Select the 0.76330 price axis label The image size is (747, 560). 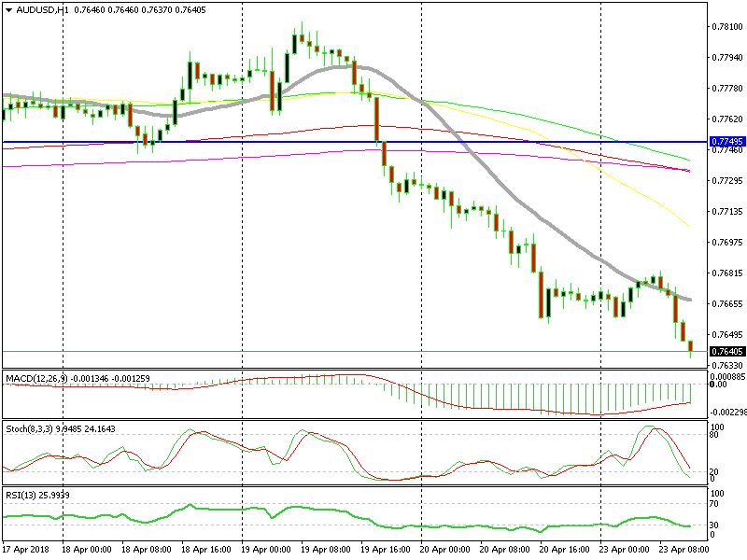tap(727, 366)
